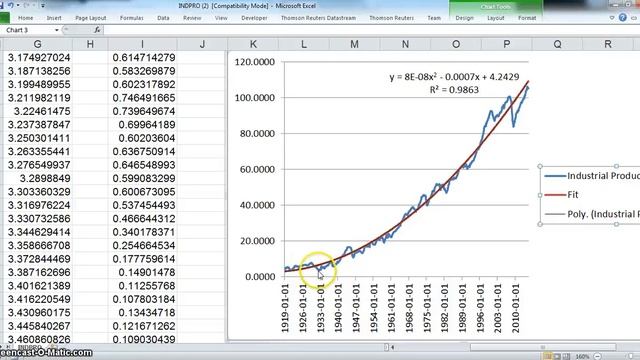The image size is (640, 360).
Task: Open the Developer ribbon tab
Action: [x=254, y=18]
